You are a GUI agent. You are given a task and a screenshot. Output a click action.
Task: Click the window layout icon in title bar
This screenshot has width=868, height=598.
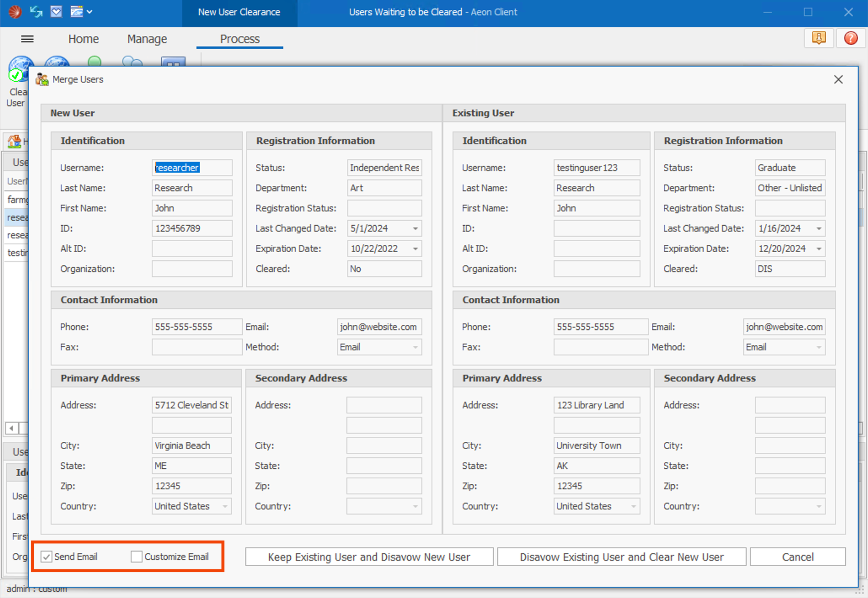pyautogui.click(x=77, y=11)
